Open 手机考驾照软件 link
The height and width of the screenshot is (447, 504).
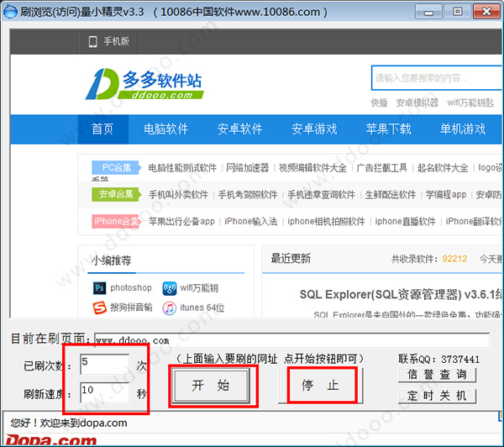[x=248, y=195]
